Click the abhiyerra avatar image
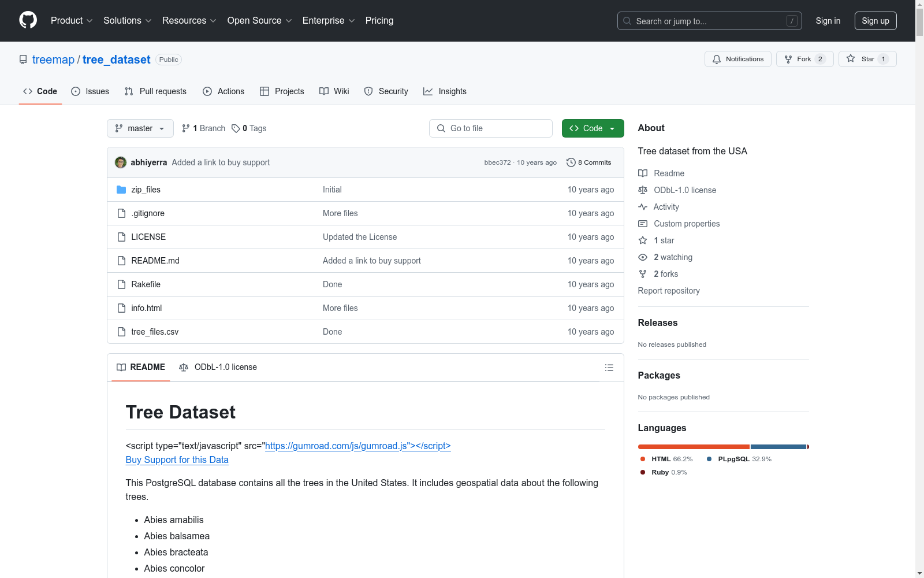Image resolution: width=924 pixels, height=578 pixels. coord(121,162)
